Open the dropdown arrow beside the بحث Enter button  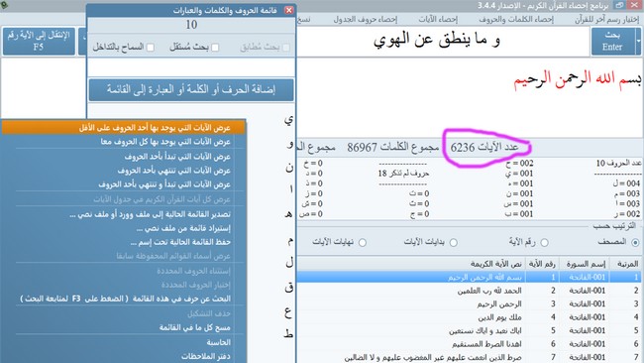pyautogui.click(x=638, y=41)
